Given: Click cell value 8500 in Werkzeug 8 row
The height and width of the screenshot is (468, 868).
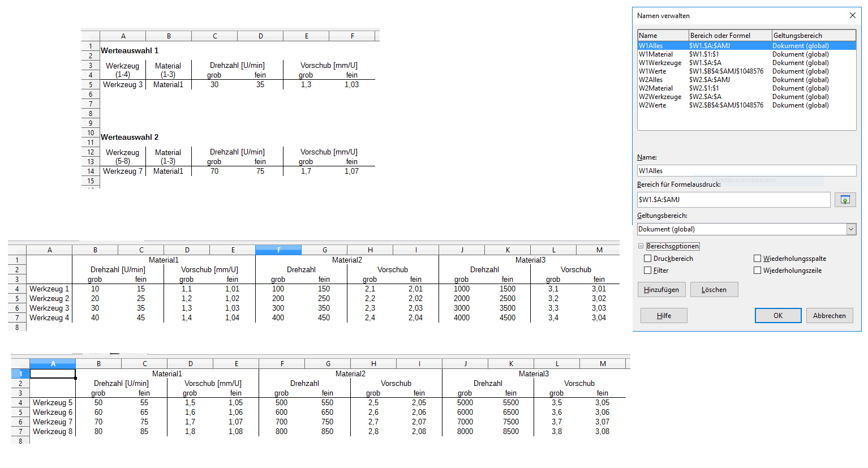Looking at the screenshot, I should coord(511,431).
